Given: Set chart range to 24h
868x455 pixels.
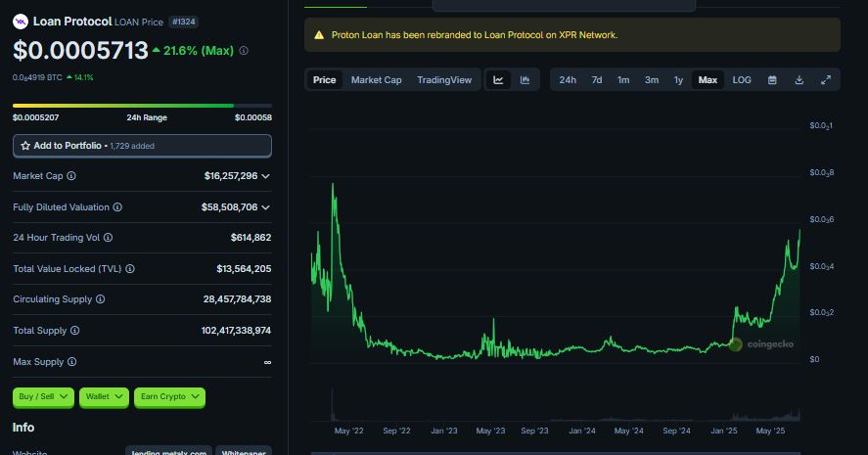Looking at the screenshot, I should point(568,79).
